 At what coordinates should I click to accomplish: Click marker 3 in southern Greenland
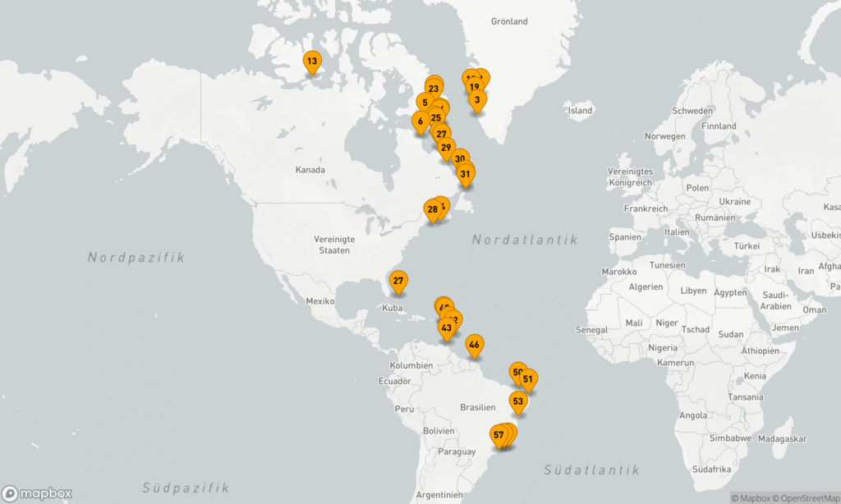click(477, 100)
